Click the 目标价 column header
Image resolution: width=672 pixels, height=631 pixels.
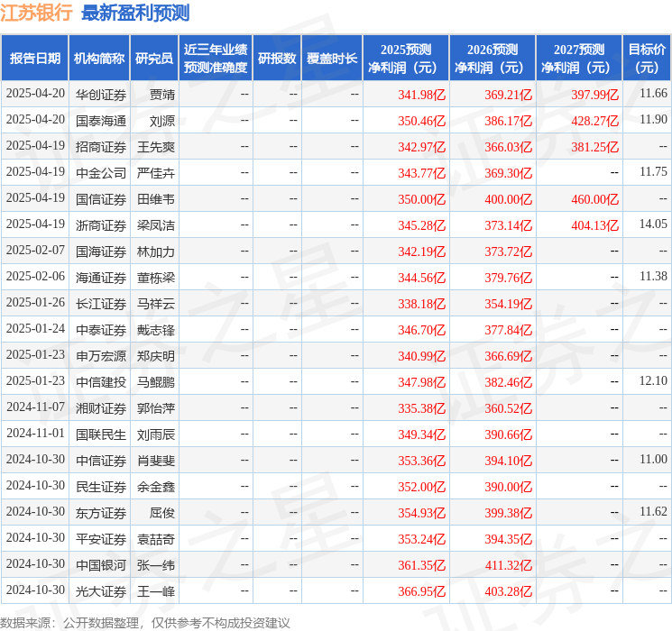pyautogui.click(x=647, y=59)
